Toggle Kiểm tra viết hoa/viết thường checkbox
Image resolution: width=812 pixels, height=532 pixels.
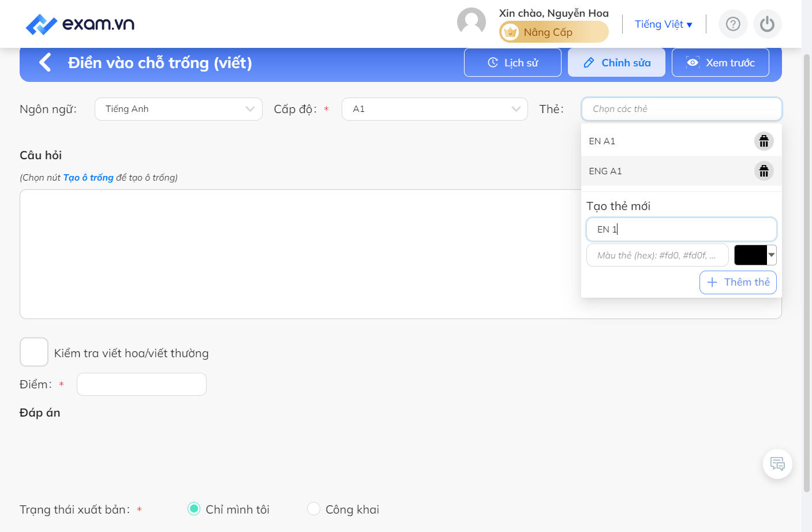click(34, 352)
